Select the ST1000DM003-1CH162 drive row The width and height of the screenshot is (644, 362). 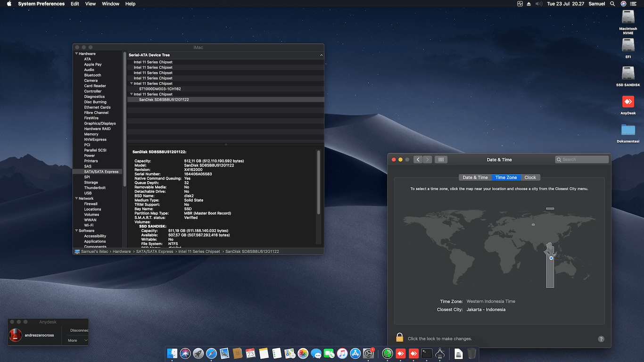pyautogui.click(x=160, y=89)
